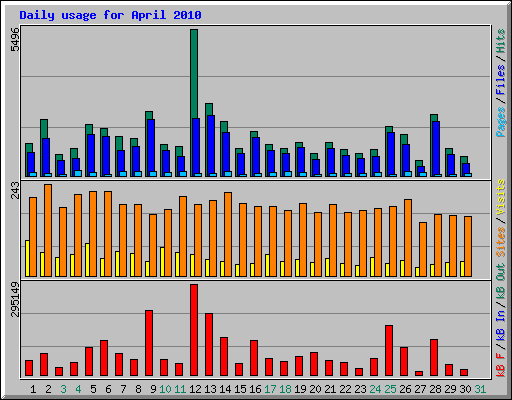Select the red kB bar for day 9
512x400 pixels.
coord(149,343)
